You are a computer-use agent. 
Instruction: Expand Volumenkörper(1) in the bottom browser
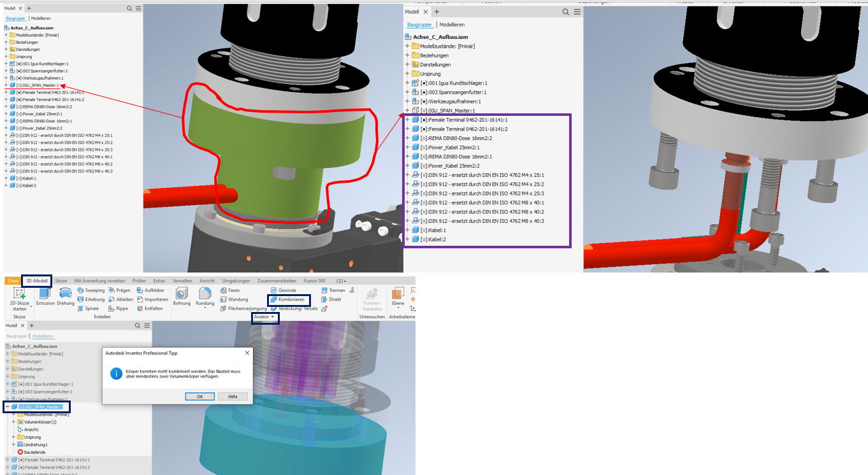coord(13,422)
